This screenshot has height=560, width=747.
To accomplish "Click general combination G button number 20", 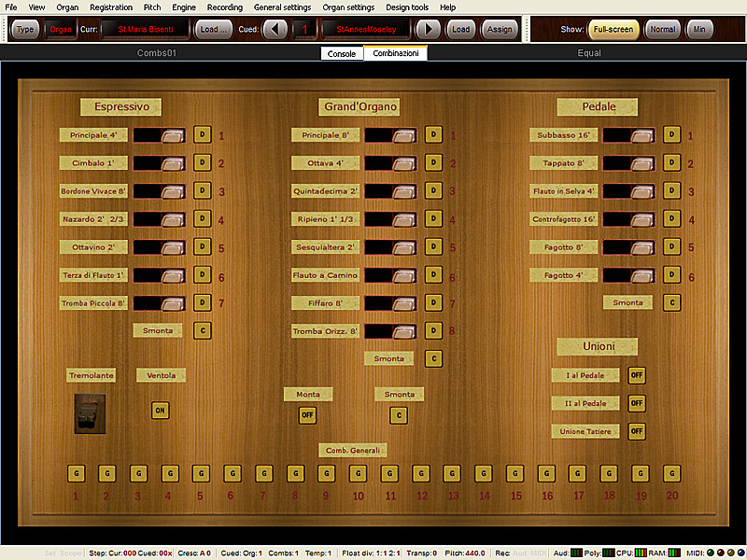I will (671, 473).
